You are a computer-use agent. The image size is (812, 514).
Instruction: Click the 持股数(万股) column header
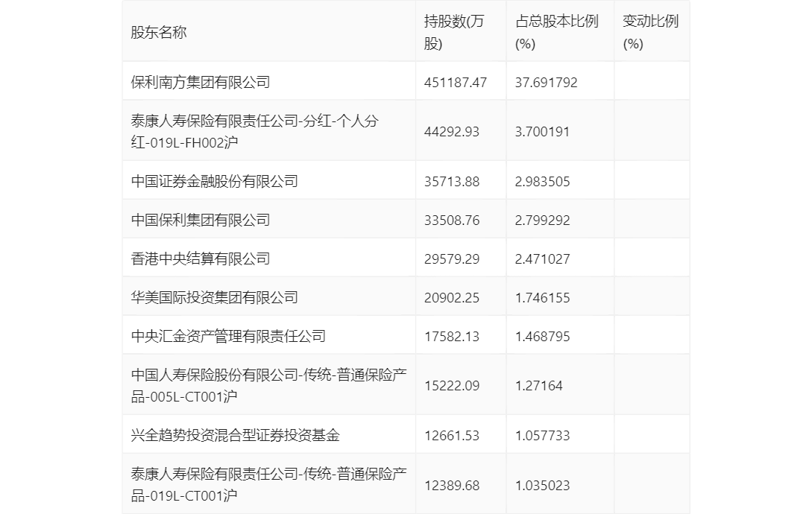pyautogui.click(x=454, y=32)
